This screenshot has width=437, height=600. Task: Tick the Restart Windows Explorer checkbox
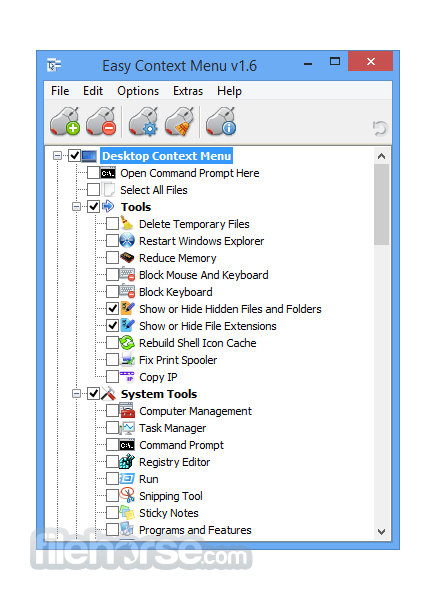point(112,241)
